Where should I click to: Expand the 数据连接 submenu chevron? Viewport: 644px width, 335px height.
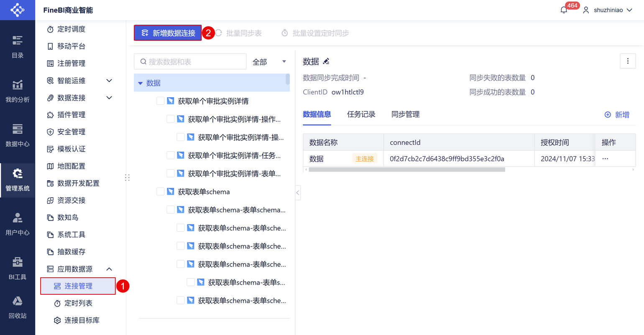point(109,98)
